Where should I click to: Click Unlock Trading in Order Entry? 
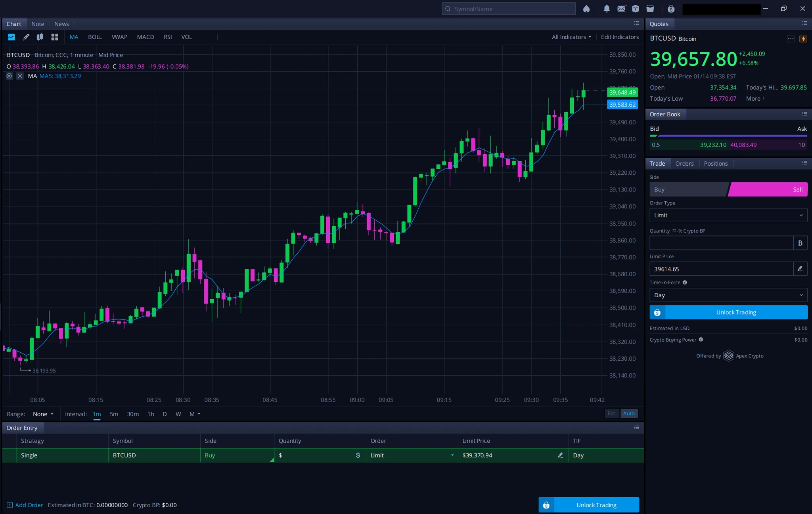[589, 505]
